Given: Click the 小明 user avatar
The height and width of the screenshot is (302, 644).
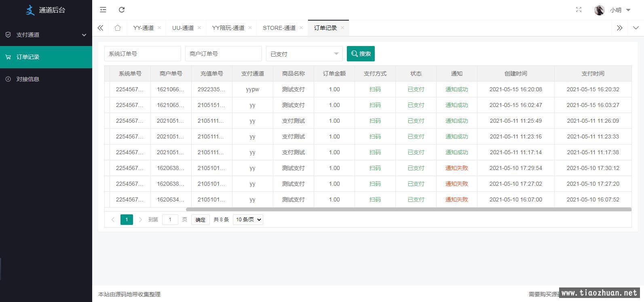Looking at the screenshot, I should click(599, 10).
